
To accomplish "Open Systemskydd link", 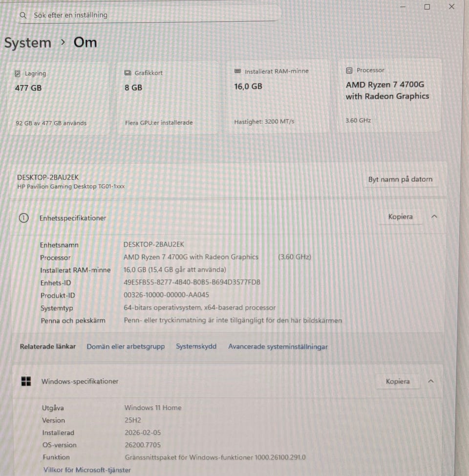I will click(x=196, y=346).
